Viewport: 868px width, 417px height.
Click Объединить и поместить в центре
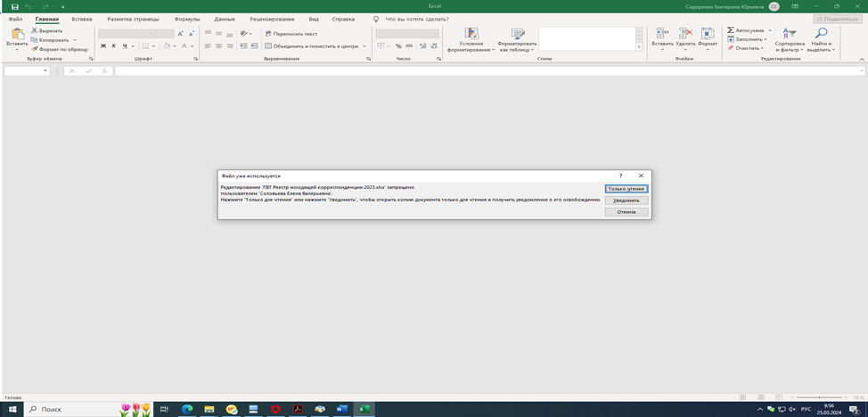312,46
